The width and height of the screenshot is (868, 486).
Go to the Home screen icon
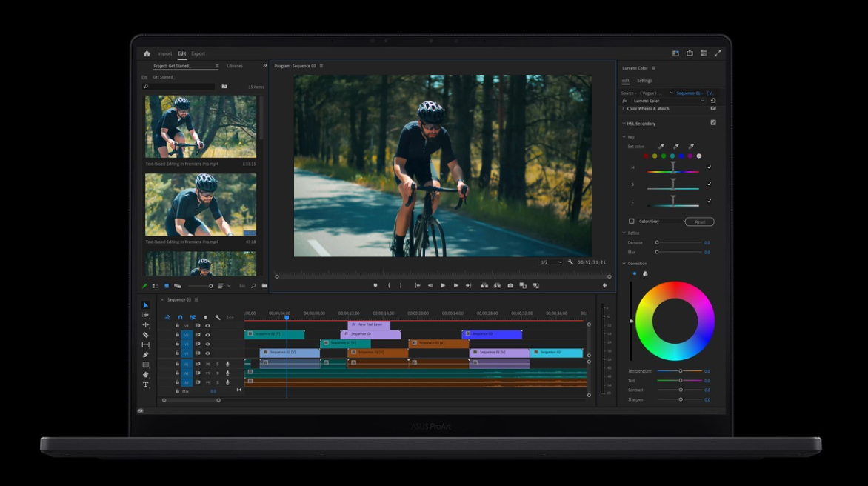tap(147, 53)
